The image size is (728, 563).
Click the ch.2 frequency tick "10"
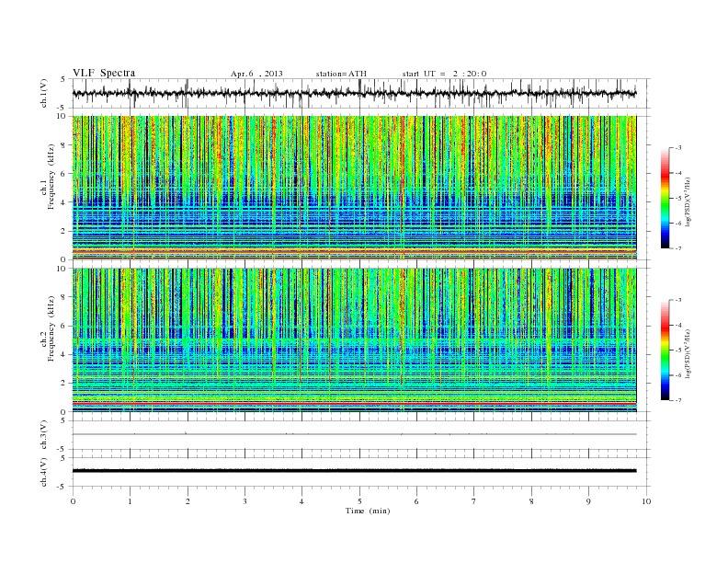pyautogui.click(x=62, y=269)
